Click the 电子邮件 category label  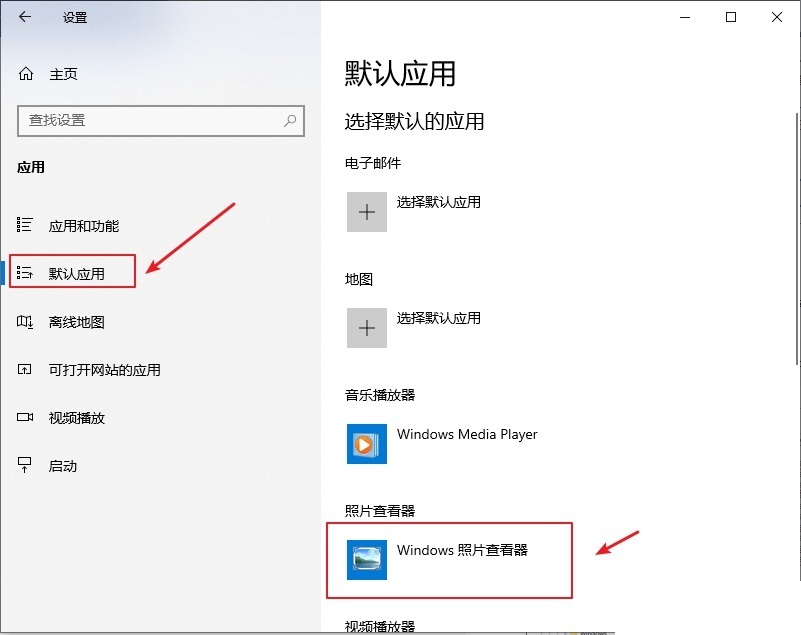point(373,163)
